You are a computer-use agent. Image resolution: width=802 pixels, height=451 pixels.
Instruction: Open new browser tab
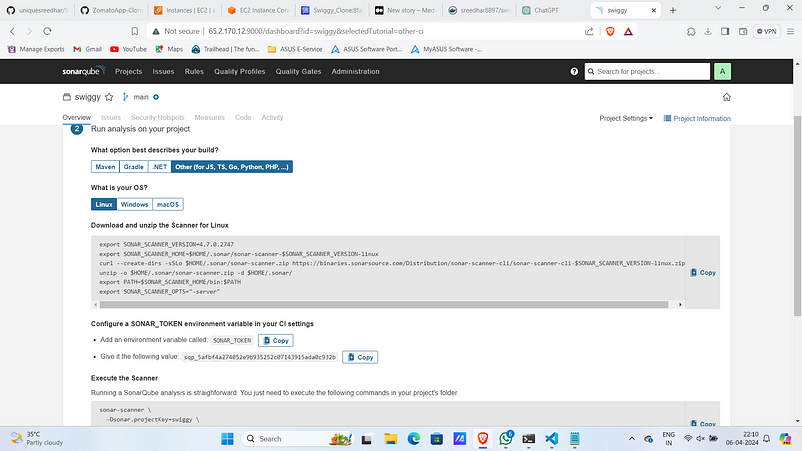pos(673,10)
